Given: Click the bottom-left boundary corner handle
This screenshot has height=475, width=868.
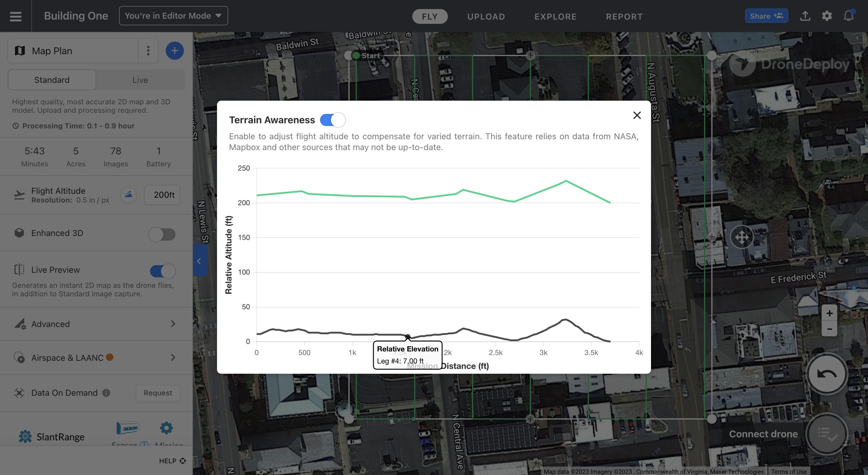Looking at the screenshot, I should coord(349,419).
